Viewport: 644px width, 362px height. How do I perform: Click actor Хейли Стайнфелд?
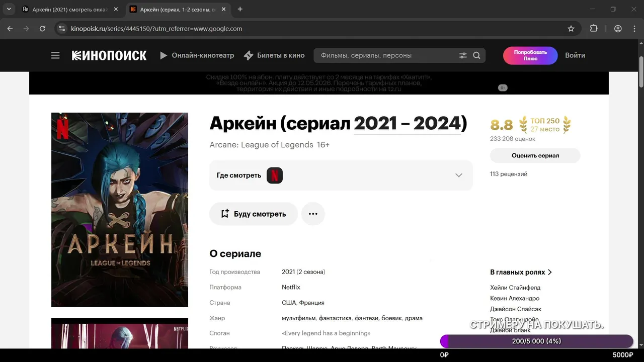click(515, 288)
